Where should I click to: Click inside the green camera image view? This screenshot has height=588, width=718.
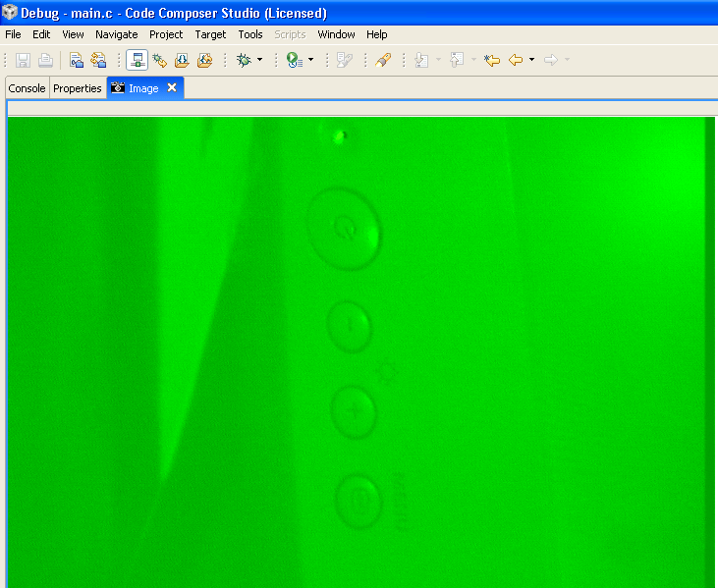coord(360,352)
